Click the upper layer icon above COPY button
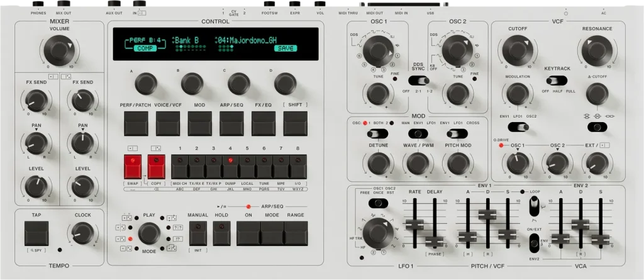644x280 pixels. (x=156, y=148)
